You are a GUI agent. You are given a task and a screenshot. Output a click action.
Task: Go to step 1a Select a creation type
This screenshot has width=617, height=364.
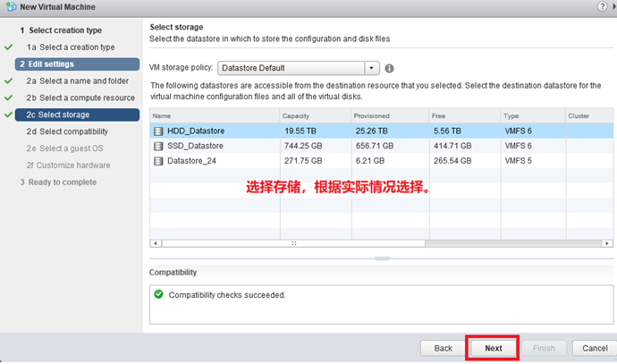pos(71,47)
